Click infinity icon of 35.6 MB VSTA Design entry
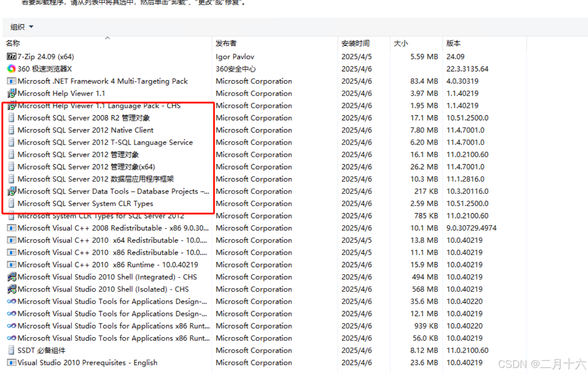The image size is (588, 374). [x=12, y=301]
